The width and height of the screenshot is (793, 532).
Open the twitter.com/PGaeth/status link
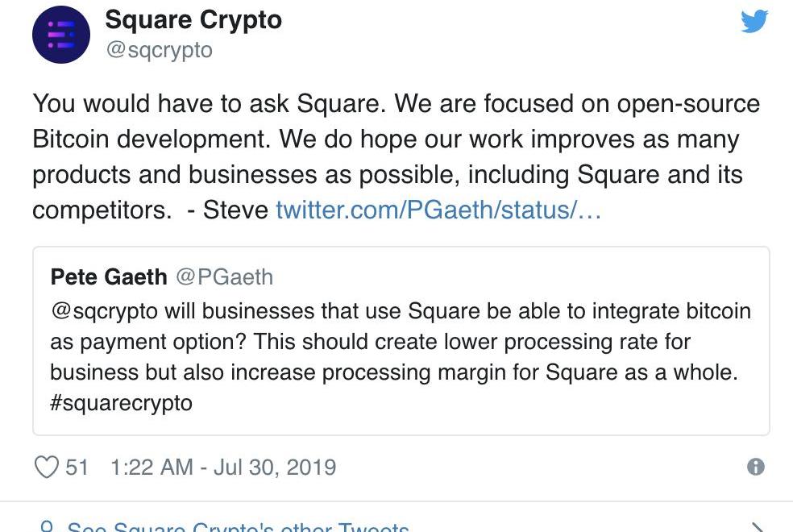pyautogui.click(x=438, y=210)
